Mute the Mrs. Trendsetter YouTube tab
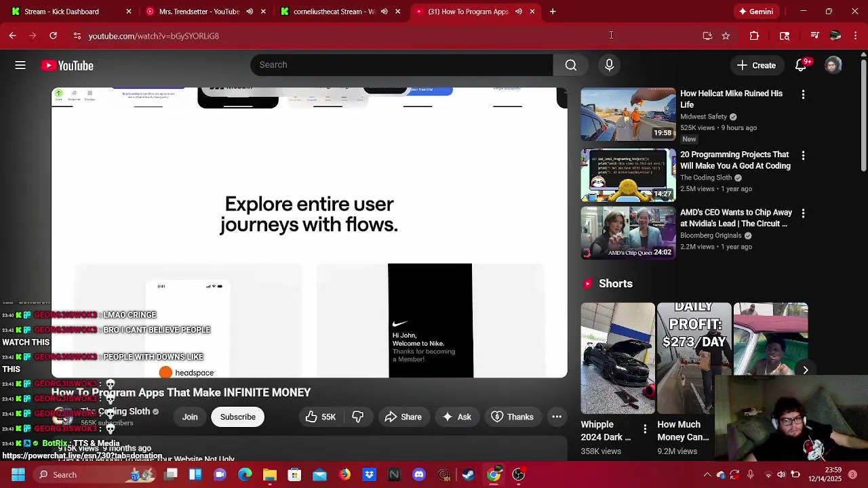 click(x=250, y=12)
